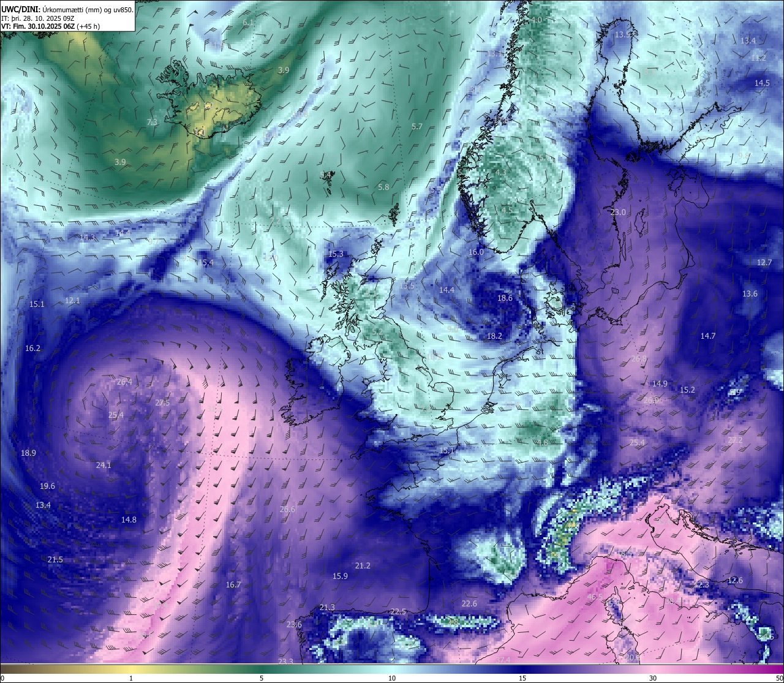Click the 23.3 value at the bottom edge
This screenshot has height=683, width=784.
tap(285, 662)
